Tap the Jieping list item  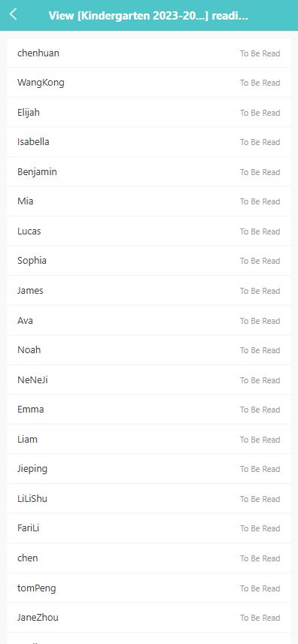pyautogui.click(x=149, y=469)
